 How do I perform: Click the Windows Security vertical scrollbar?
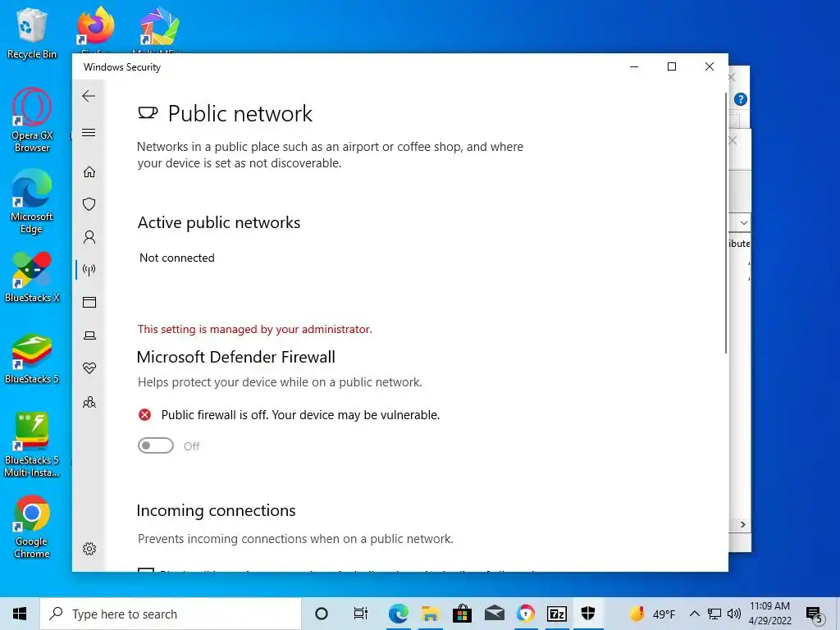click(726, 223)
